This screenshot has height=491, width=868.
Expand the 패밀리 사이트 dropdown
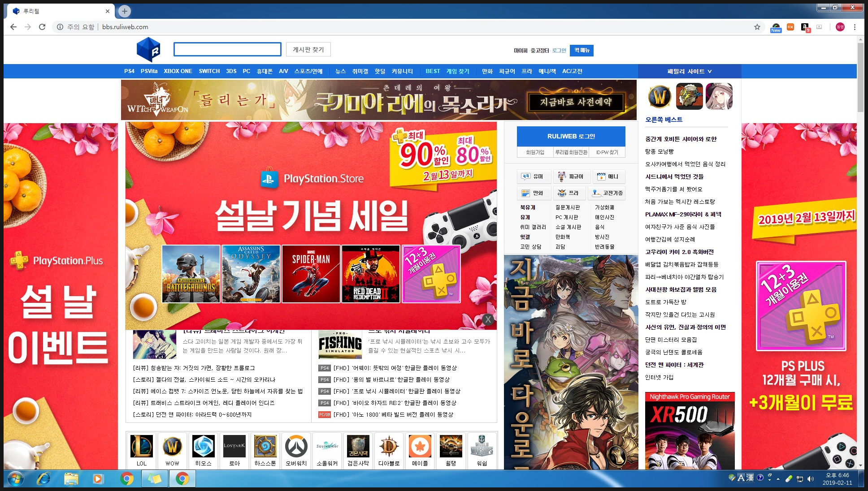(689, 71)
